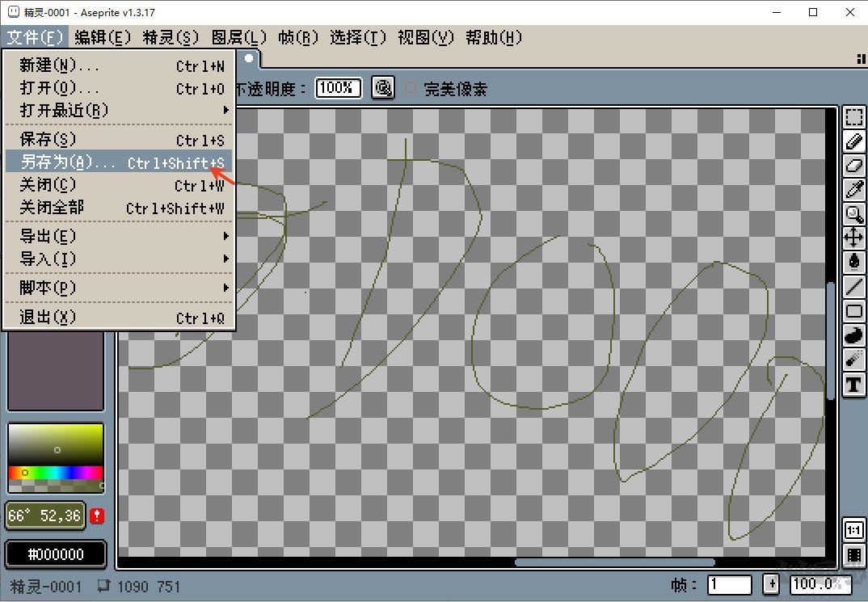Click the red warning icon near color values

[x=97, y=516]
